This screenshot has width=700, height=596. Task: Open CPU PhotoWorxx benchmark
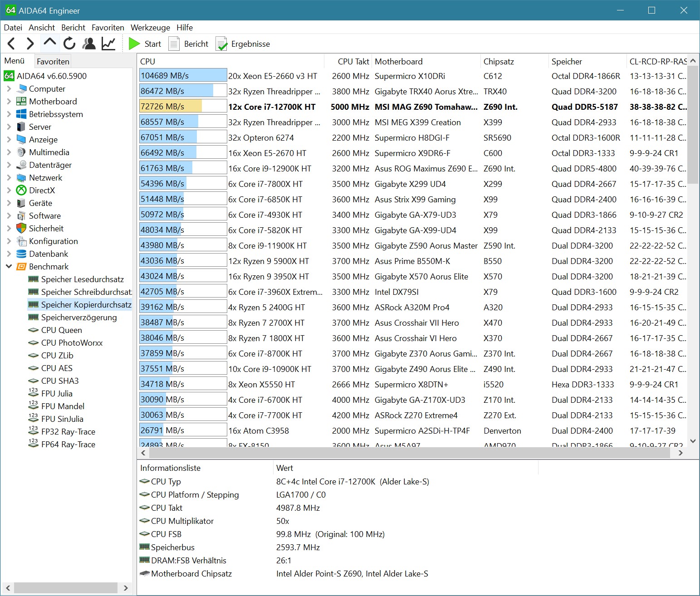[65, 343]
